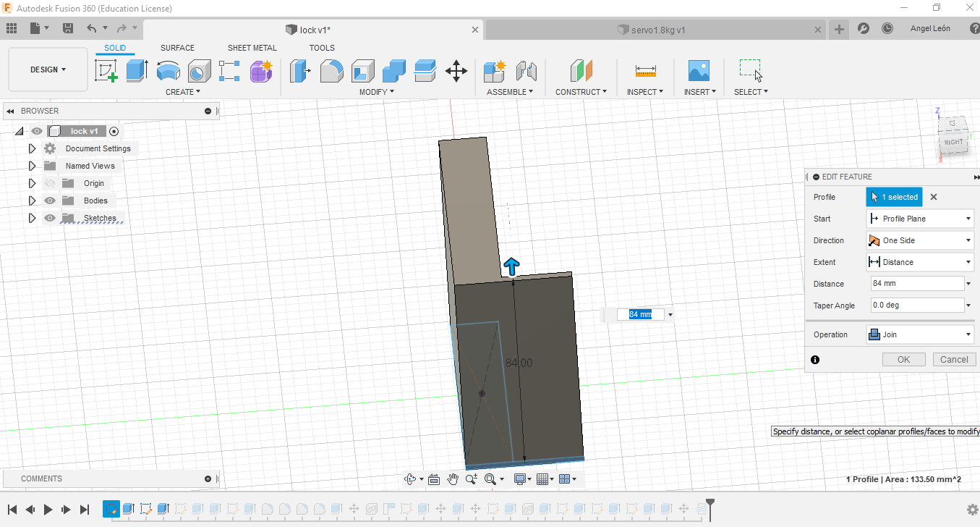Click the Fillet tool in Modify

(x=331, y=71)
